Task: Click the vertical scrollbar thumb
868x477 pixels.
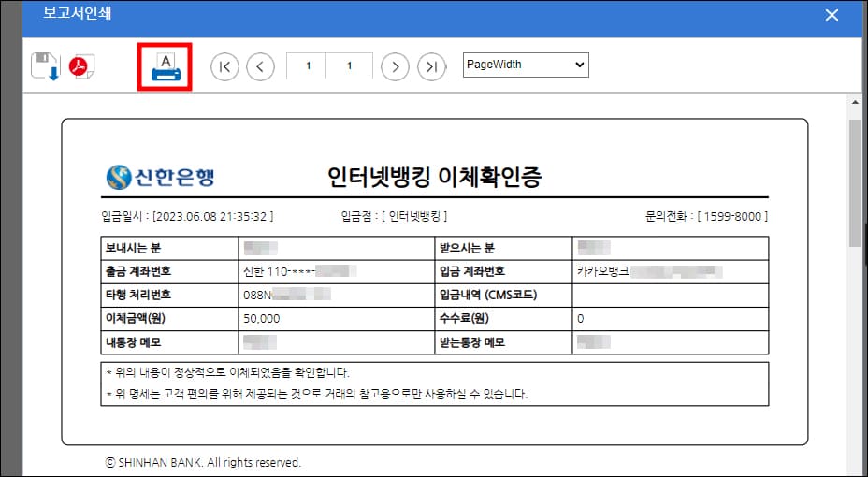Action: coord(855,182)
